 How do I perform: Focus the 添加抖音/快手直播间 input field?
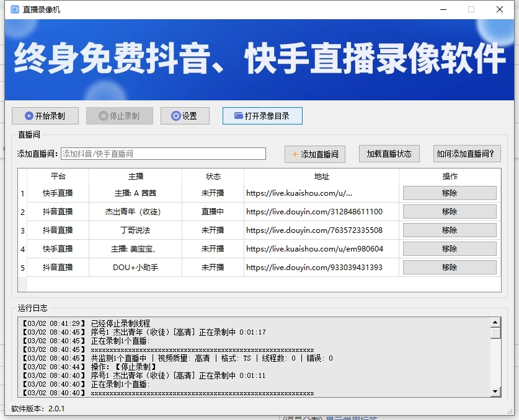pyautogui.click(x=163, y=154)
